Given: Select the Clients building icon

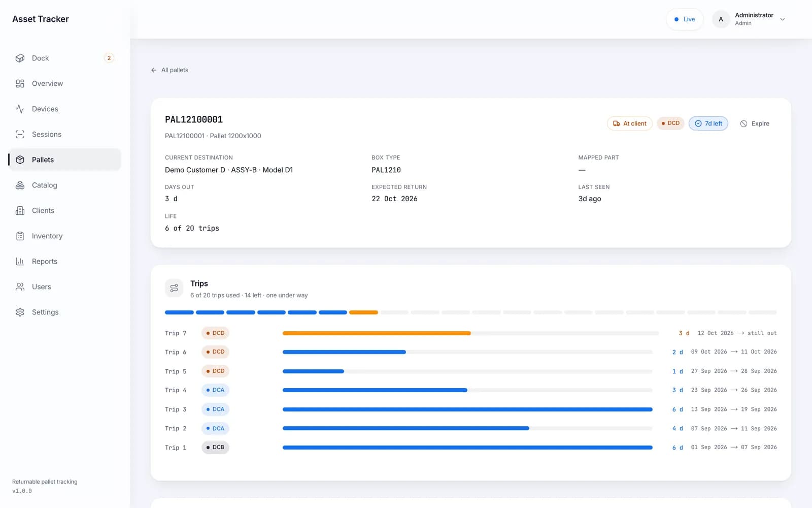Looking at the screenshot, I should point(20,210).
